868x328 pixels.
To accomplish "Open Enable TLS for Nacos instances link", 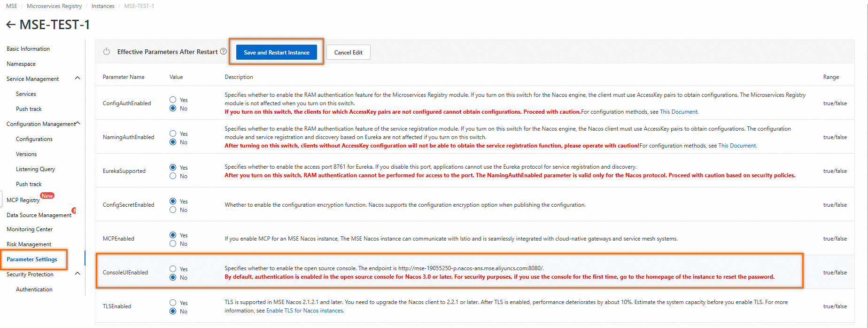I will [x=305, y=311].
